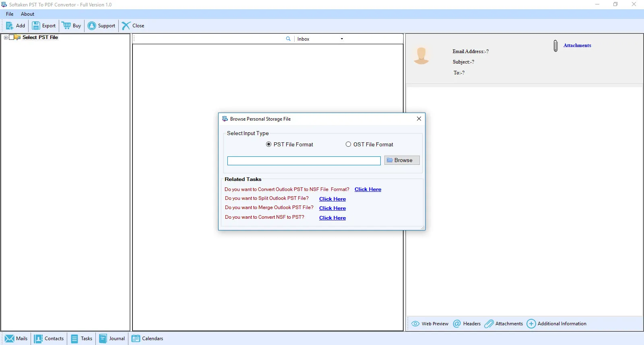
Task: Select the OST File Format radio button
Action: click(348, 144)
